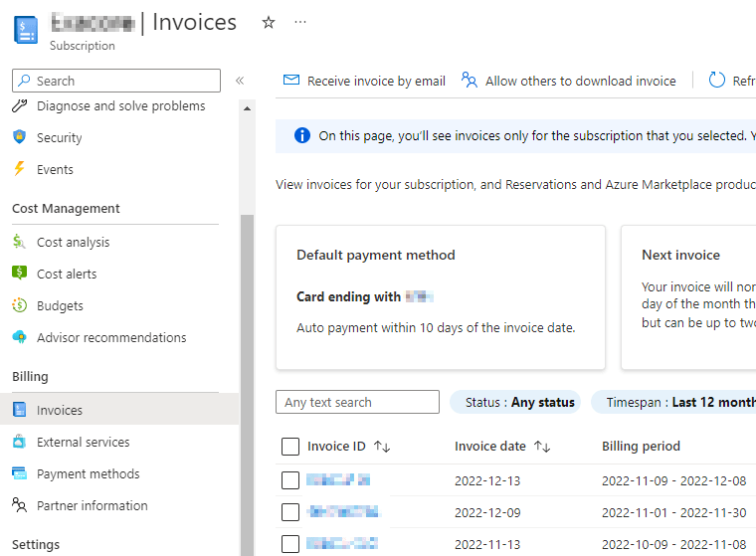Check the invoice dated 2022-12-09

click(x=290, y=511)
